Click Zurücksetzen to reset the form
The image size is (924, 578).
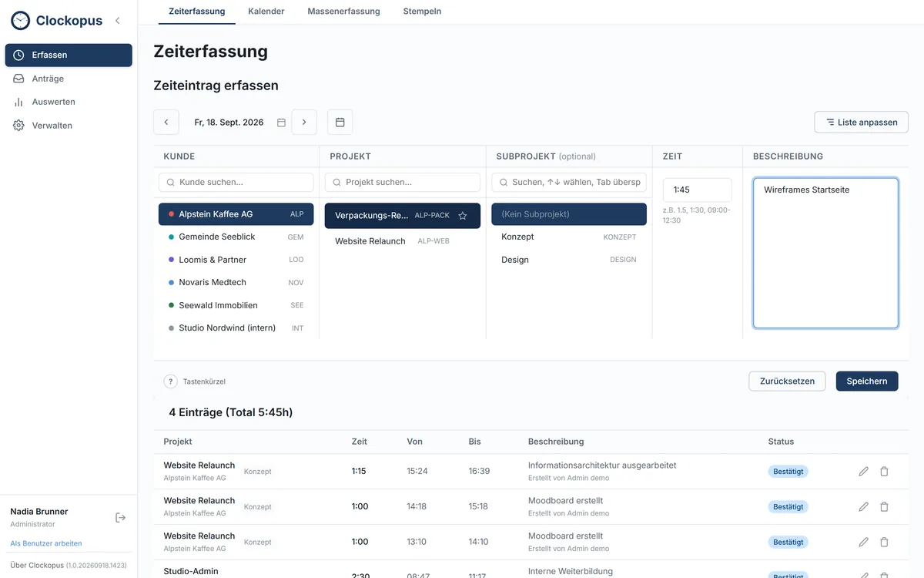787,381
